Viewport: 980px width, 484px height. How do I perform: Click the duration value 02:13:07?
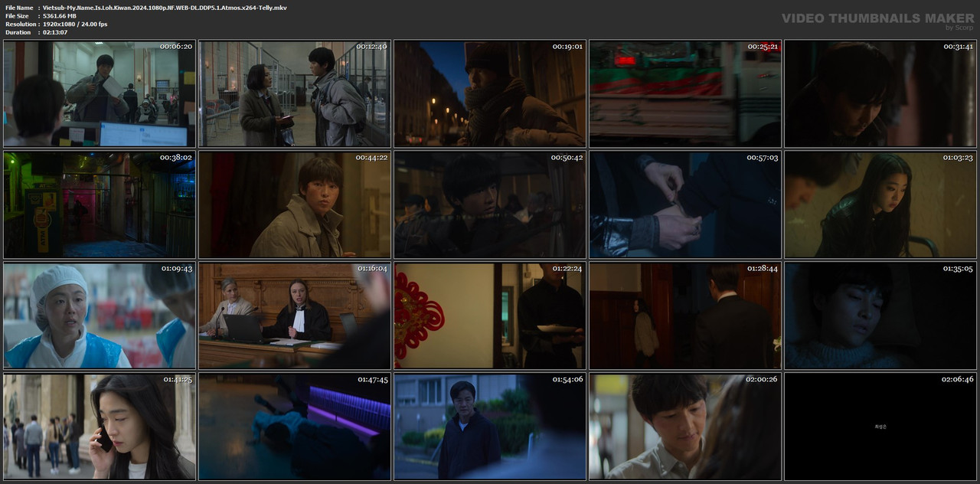[55, 32]
